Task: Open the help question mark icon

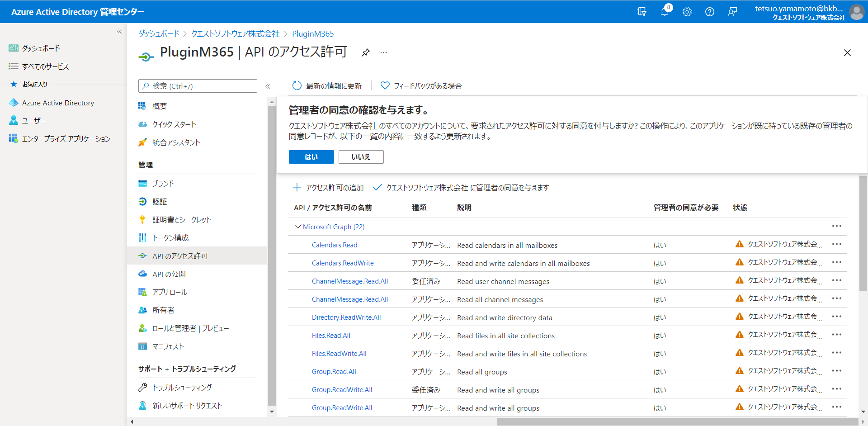Action: (710, 12)
